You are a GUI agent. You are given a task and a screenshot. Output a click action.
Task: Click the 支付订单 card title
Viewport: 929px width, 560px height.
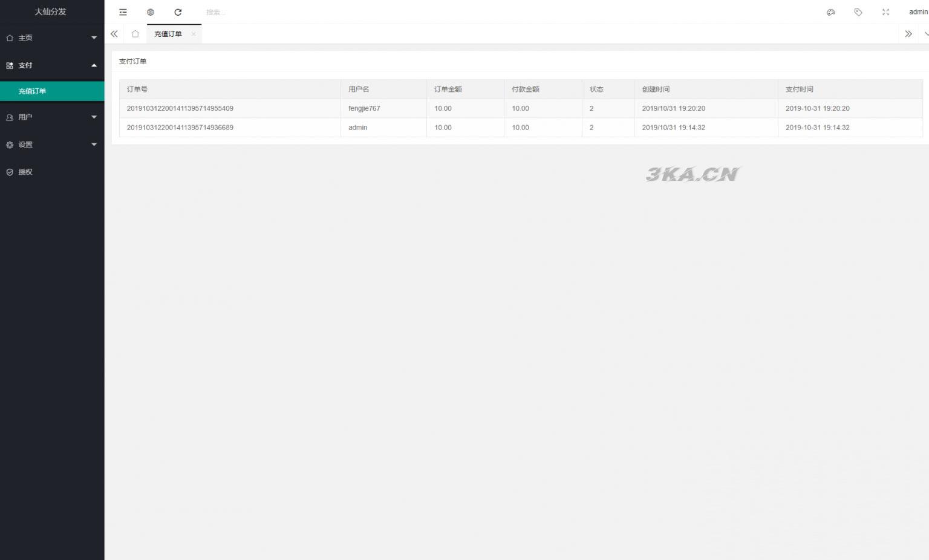pos(132,61)
